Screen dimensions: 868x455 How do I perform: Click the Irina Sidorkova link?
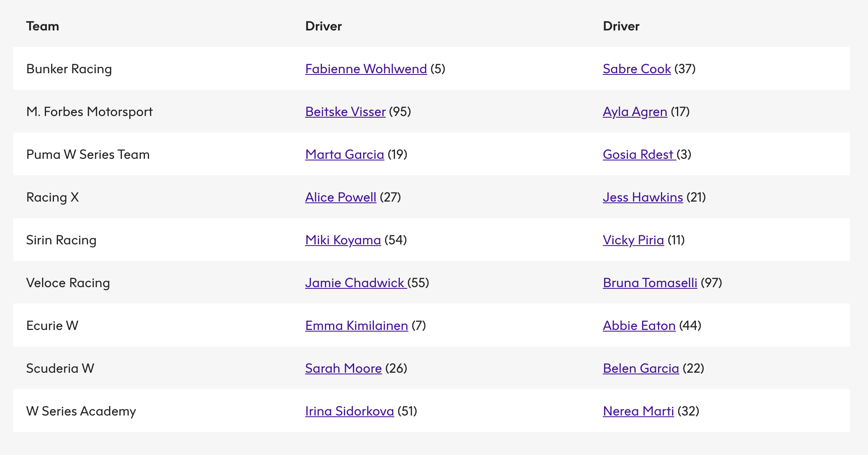[349, 411]
